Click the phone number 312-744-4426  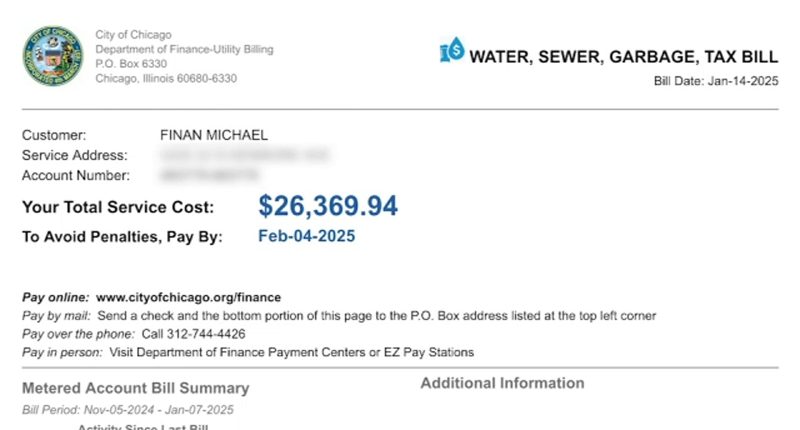pyautogui.click(x=193, y=334)
